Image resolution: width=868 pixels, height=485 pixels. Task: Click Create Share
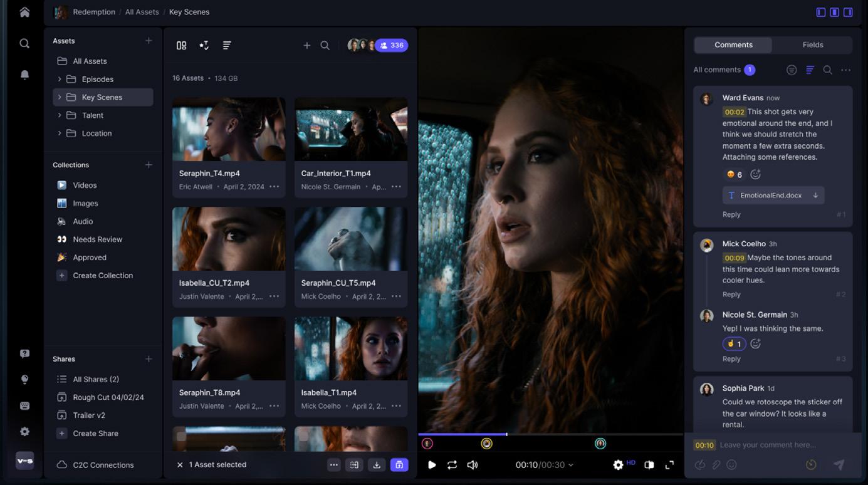pos(95,434)
